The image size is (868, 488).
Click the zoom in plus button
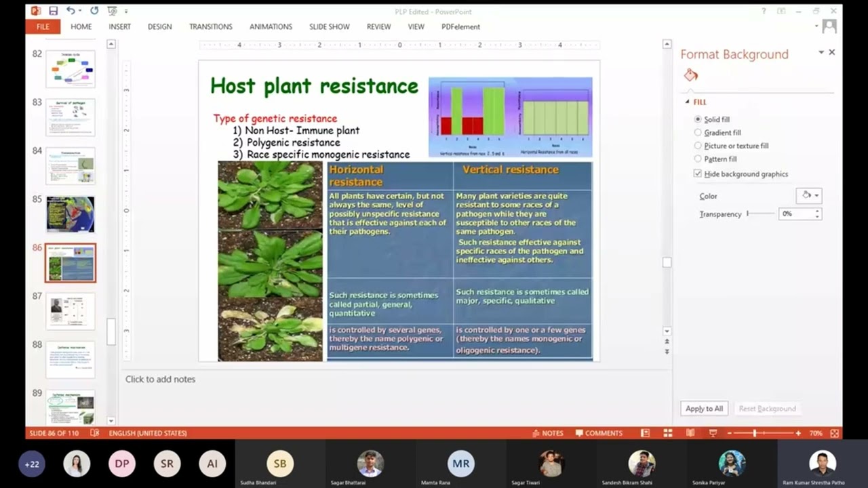point(798,433)
